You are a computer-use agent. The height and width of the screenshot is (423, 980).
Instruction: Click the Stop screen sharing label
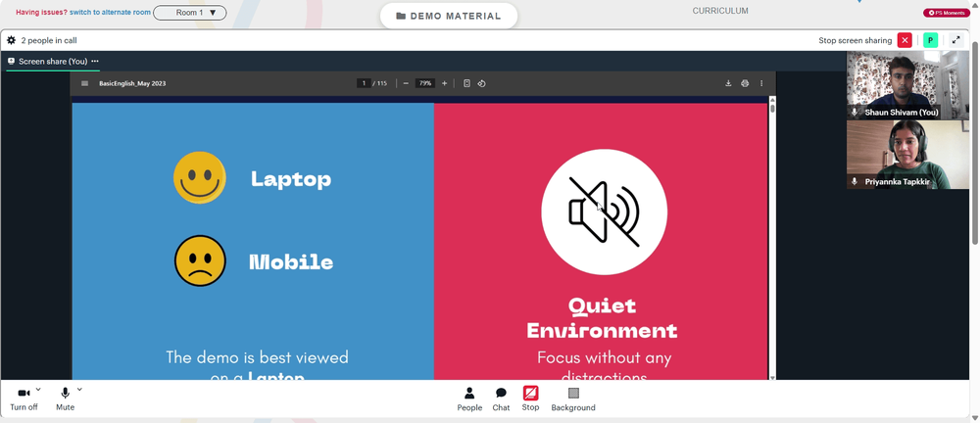point(855,40)
